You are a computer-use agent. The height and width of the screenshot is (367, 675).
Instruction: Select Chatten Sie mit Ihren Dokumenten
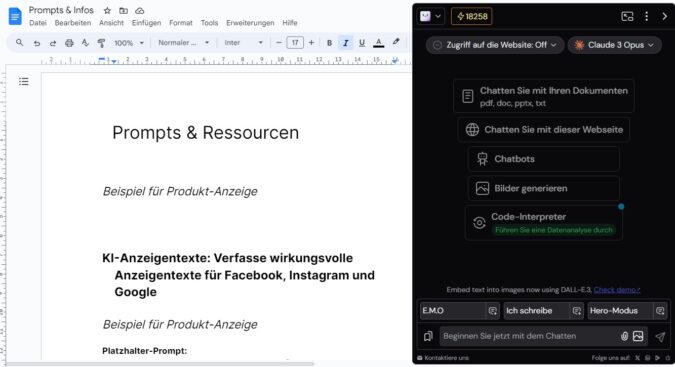544,96
